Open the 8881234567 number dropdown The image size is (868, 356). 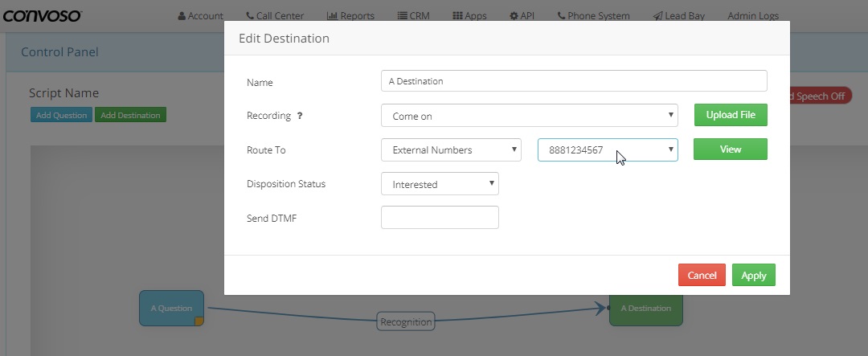click(607, 150)
